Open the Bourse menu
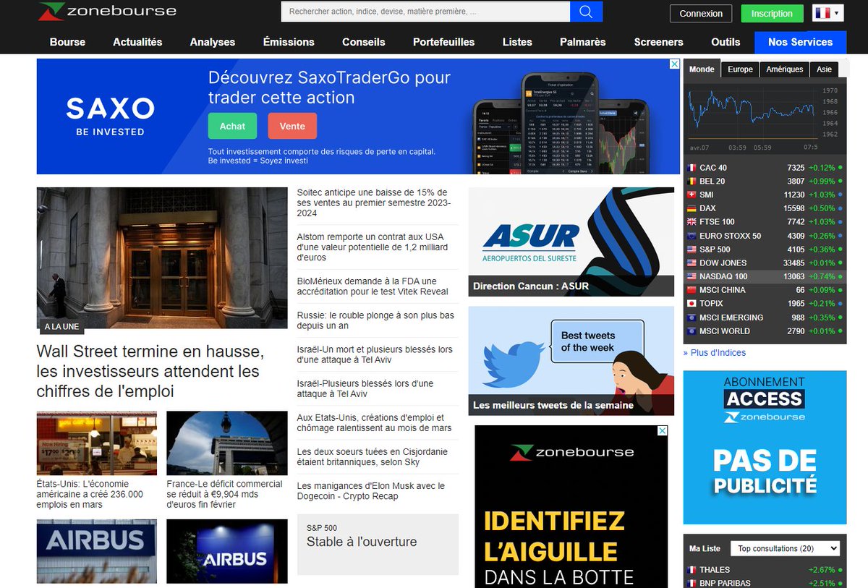This screenshot has width=868, height=588. pos(67,42)
